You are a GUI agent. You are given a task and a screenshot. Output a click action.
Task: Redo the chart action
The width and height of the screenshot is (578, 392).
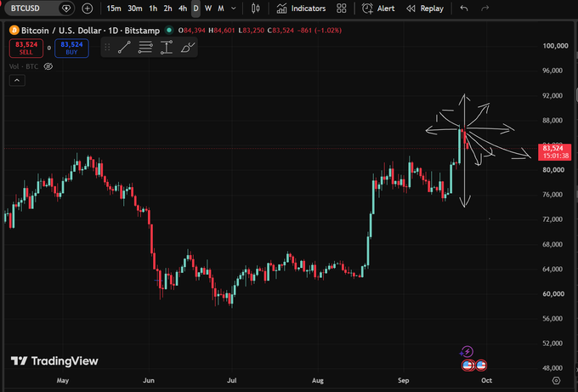click(x=485, y=9)
